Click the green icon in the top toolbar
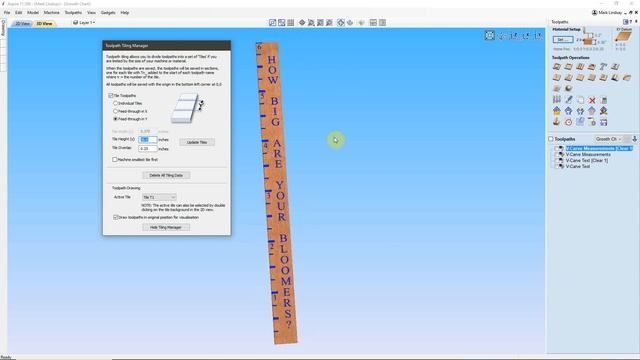640x360 pixels. pyautogui.click(x=361, y=23)
